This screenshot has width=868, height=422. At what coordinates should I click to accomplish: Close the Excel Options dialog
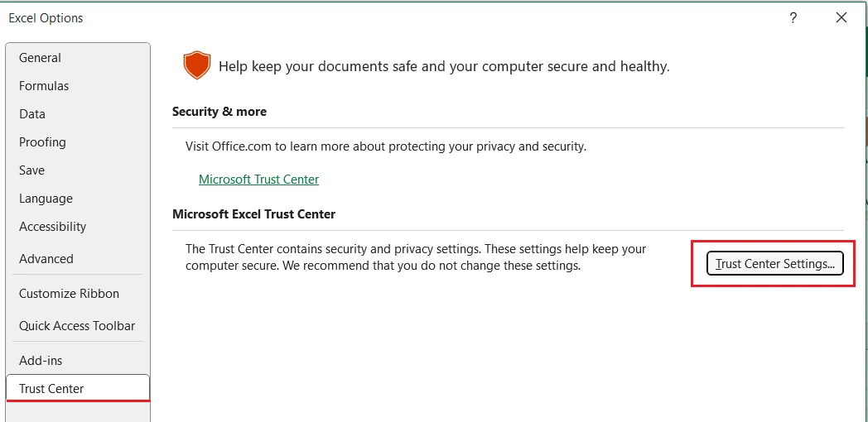[841, 17]
